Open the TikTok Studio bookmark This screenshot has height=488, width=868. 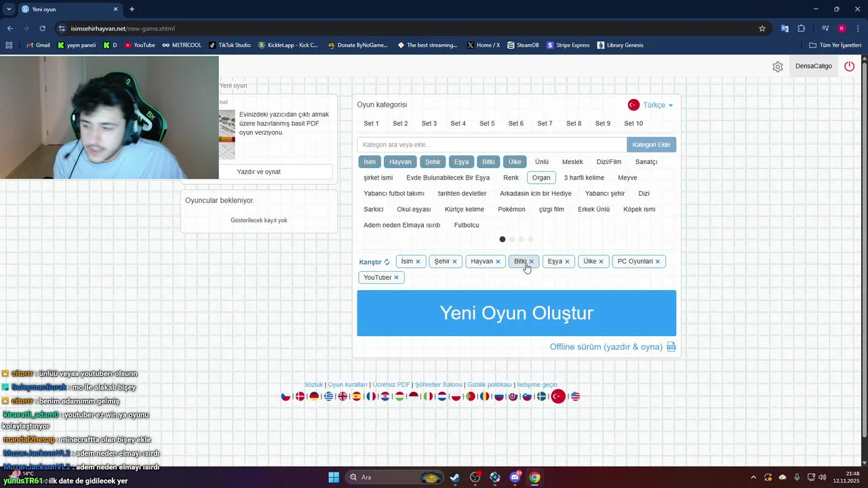tap(230, 45)
